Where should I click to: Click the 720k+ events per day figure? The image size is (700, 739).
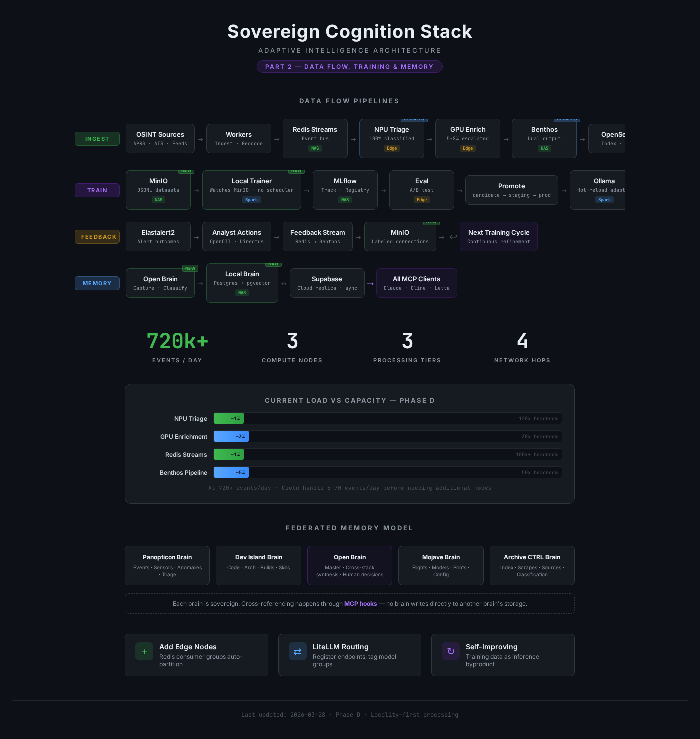(x=177, y=341)
